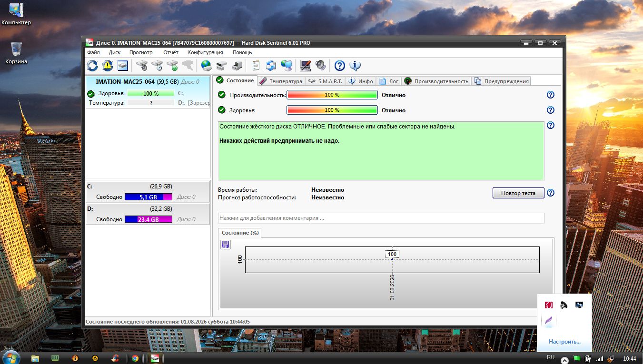Open the Конфигурация menu
Viewport: 643px width, 364px height.
pyautogui.click(x=205, y=52)
